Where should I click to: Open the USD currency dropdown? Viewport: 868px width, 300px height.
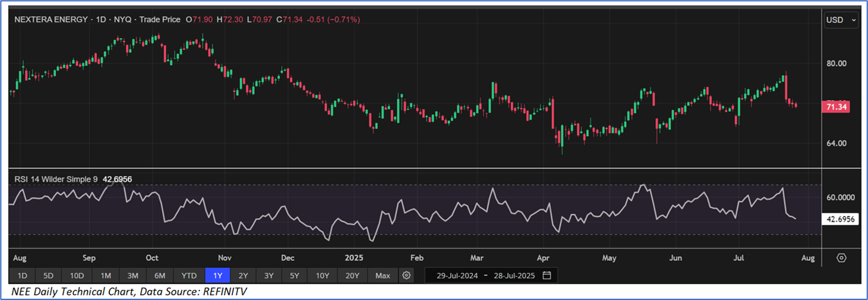(x=841, y=21)
